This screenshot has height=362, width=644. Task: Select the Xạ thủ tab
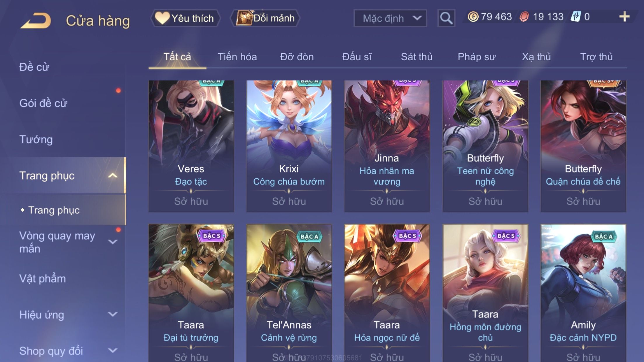536,57
